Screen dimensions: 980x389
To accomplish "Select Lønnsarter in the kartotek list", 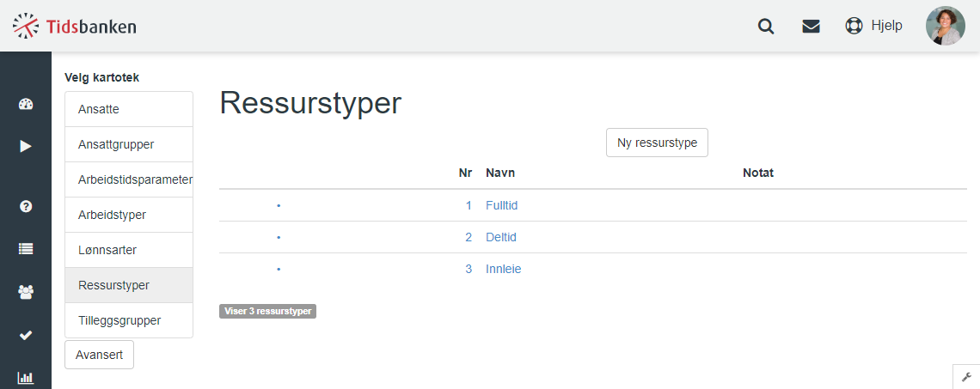I will (129, 251).
